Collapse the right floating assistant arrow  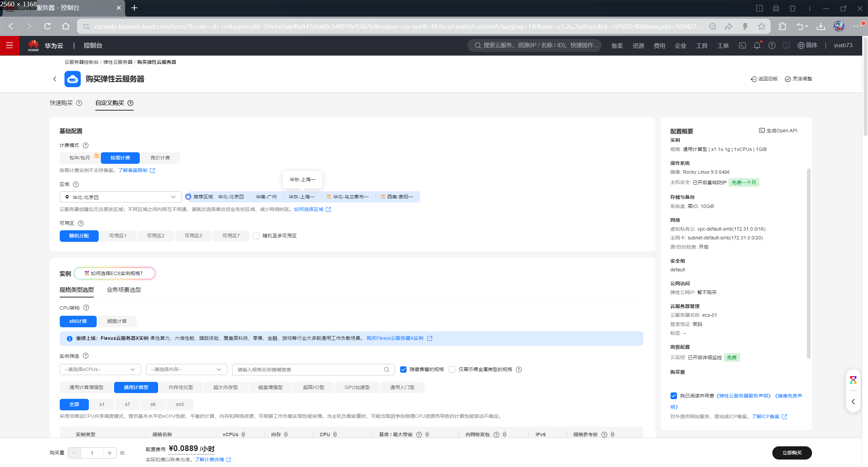853,402
